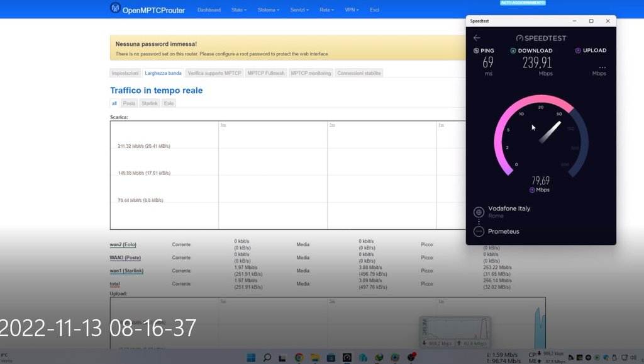
Task: Expand the Stato dropdown menu
Action: click(238, 10)
